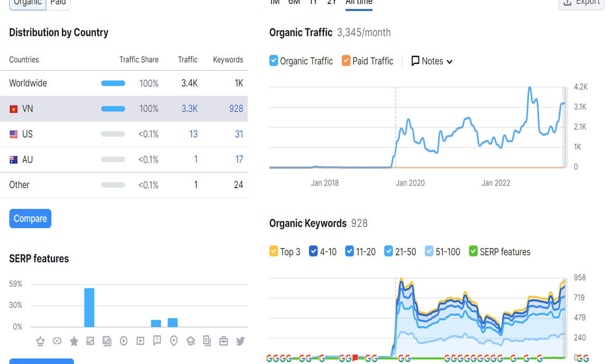Click the question bubble People also ask icon
The image size is (609, 364).
[x=157, y=341]
